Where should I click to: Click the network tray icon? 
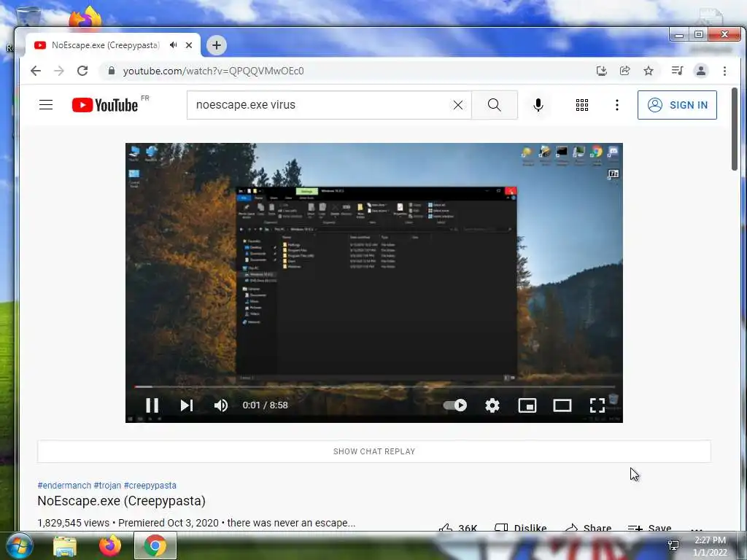[673, 545]
